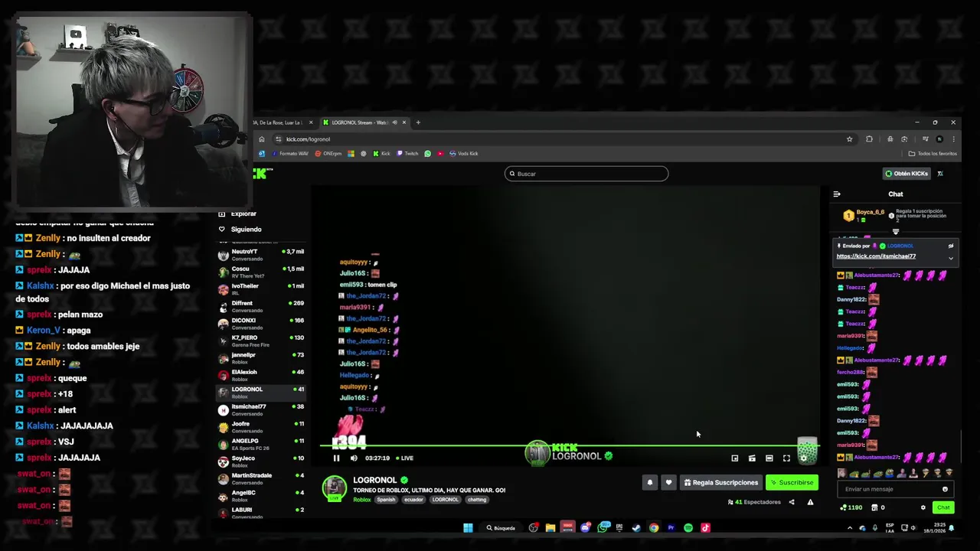The width and height of the screenshot is (980, 551).
Task: Open Coscu channel in sidebar
Action: pyautogui.click(x=261, y=272)
